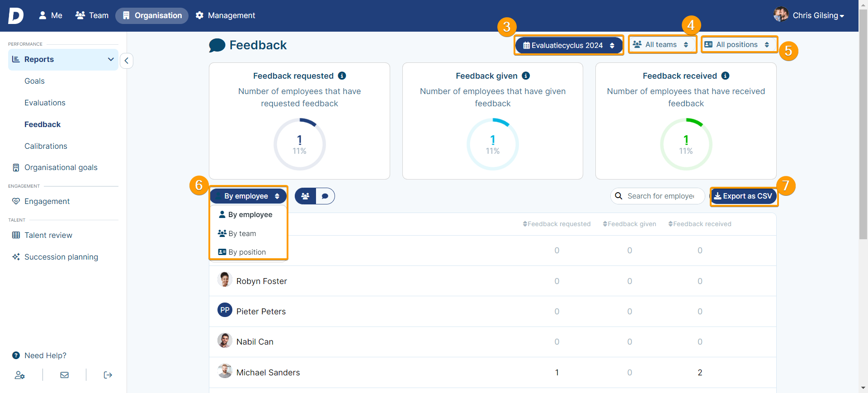Screen dimensions: 868x393
Task: Open the All positions filter
Action: pyautogui.click(x=739, y=44)
